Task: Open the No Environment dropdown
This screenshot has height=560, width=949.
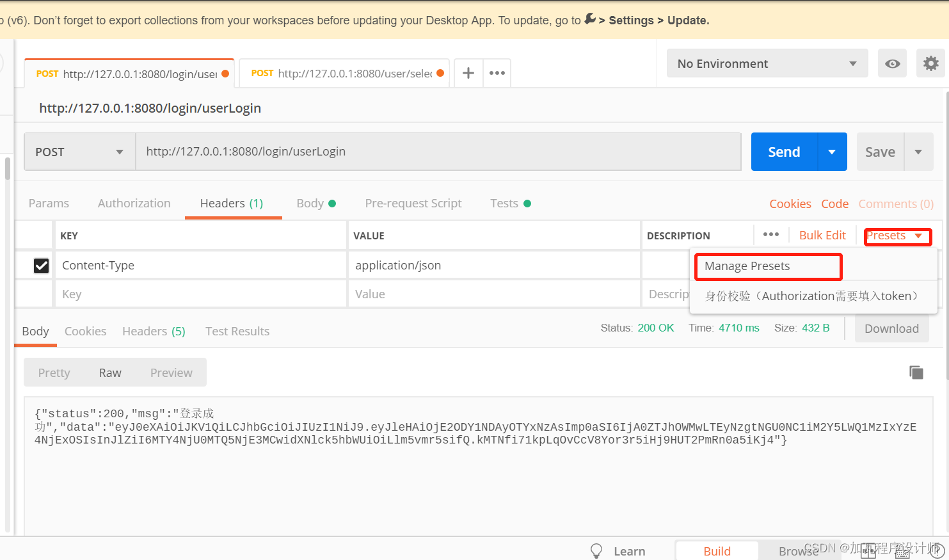Action: (767, 63)
